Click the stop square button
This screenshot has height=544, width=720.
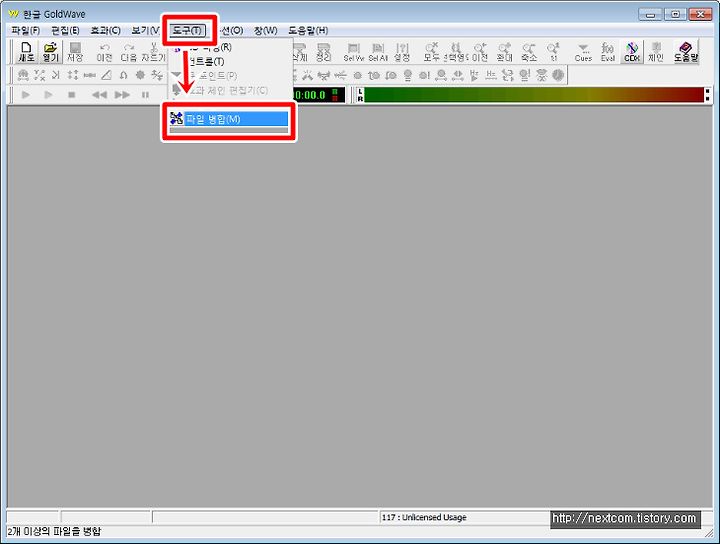point(71,95)
